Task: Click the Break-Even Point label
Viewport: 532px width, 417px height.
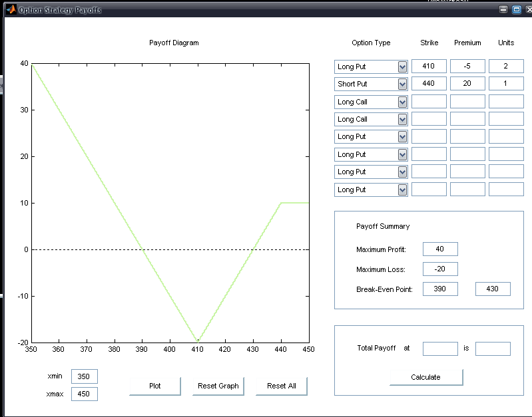Action: (384, 289)
